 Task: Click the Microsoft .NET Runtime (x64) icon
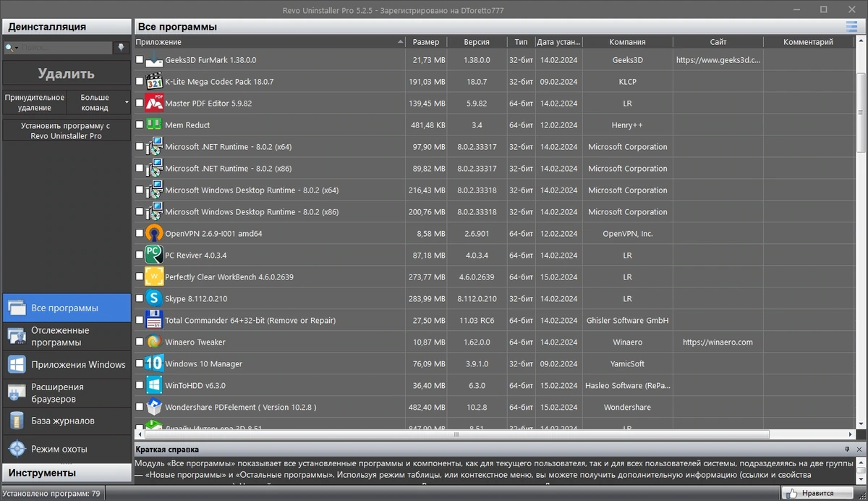[154, 147]
